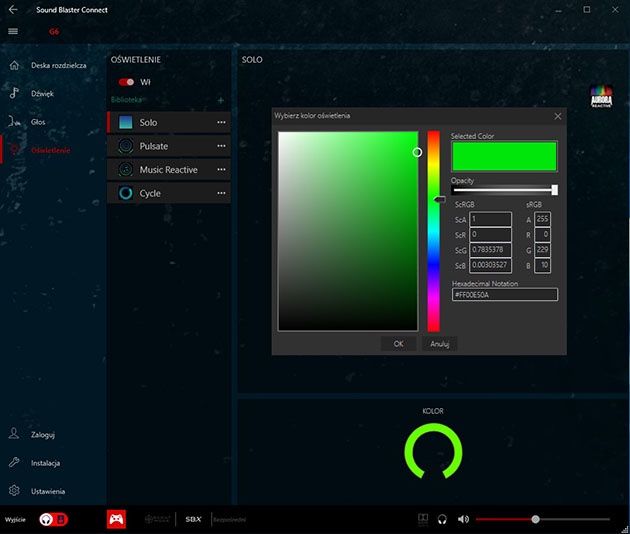
Task: Click the headphones icon in bottom bar
Action: (x=442, y=520)
